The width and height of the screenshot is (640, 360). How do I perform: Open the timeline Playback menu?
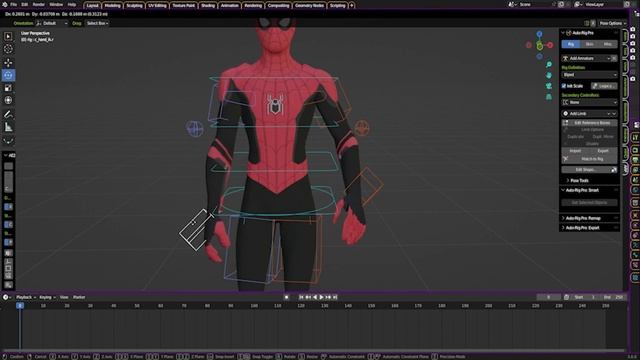(26, 297)
